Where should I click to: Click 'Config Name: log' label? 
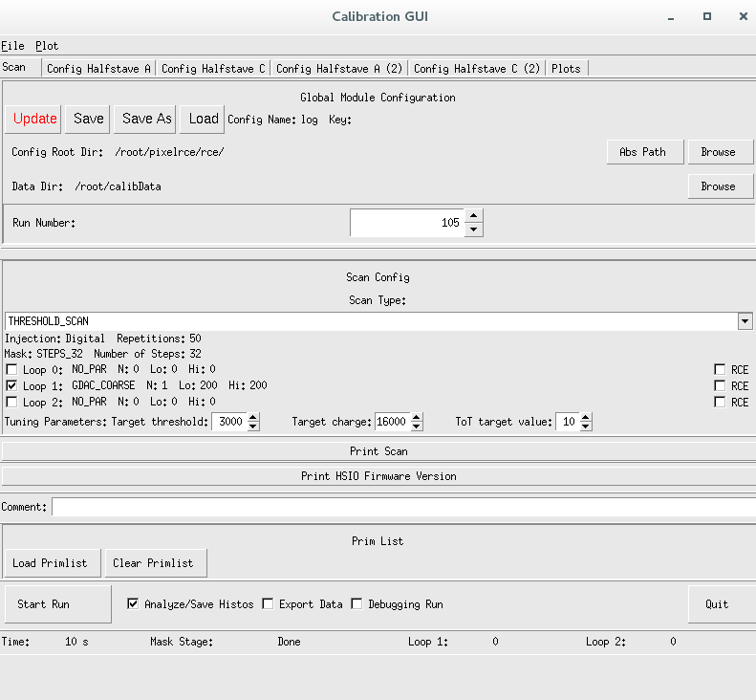tap(272, 120)
